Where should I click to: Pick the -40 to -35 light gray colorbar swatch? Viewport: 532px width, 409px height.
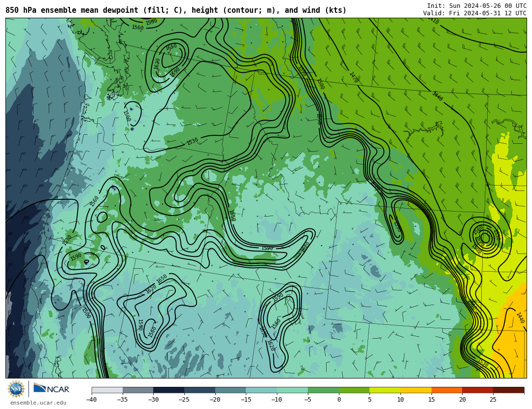click(x=107, y=390)
